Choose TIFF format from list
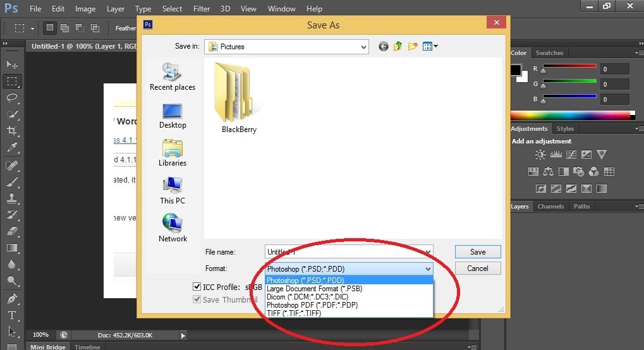This screenshot has height=350, width=644. tap(349, 313)
